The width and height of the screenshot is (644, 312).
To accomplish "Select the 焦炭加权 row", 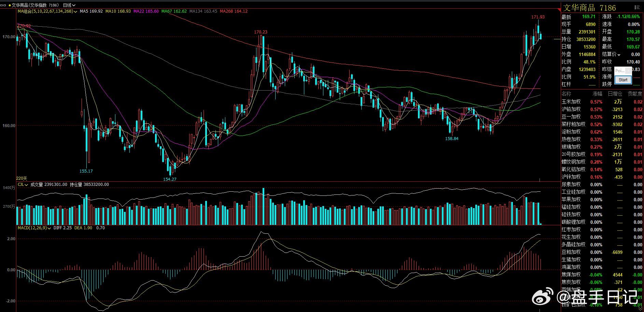I will (602, 282).
